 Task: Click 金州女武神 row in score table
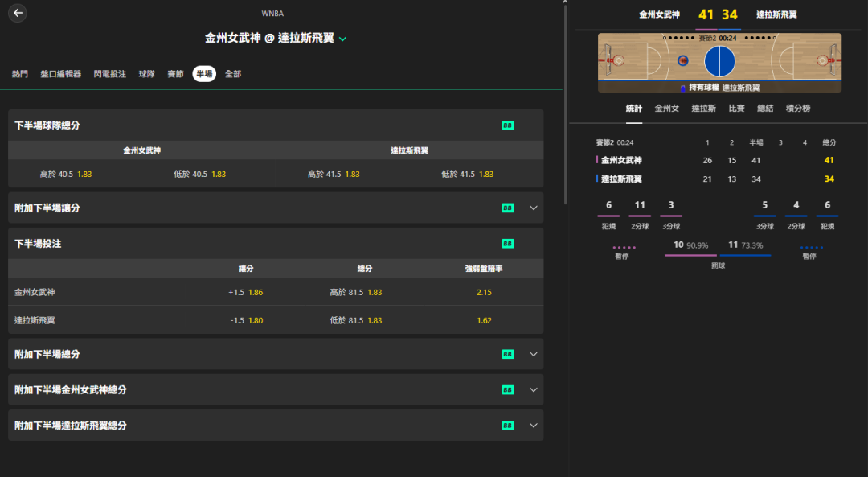pos(716,160)
